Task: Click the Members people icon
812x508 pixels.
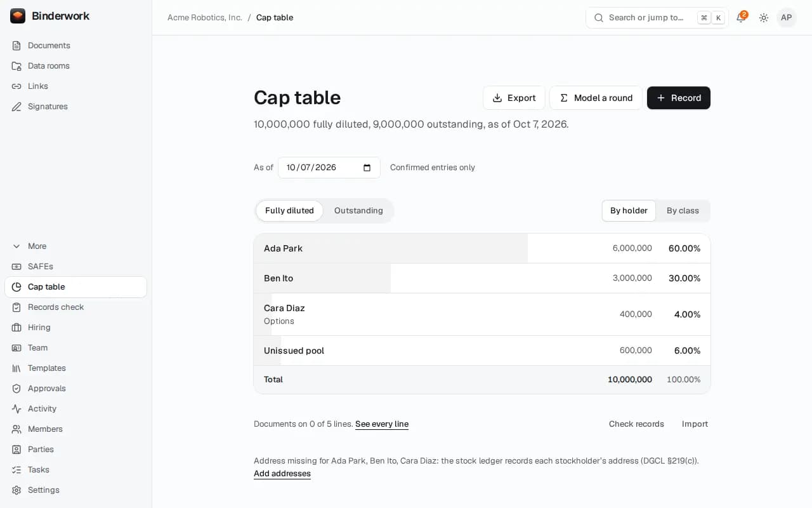Action: point(16,429)
